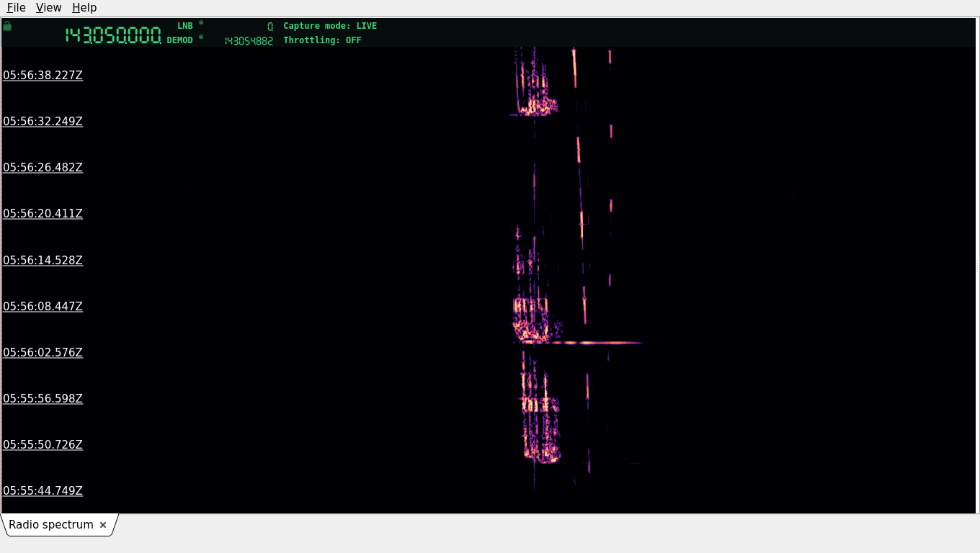Screen dimensions: 980x553
Task: Click the horizontal wideband burst in the waterfall
Action: point(577,343)
